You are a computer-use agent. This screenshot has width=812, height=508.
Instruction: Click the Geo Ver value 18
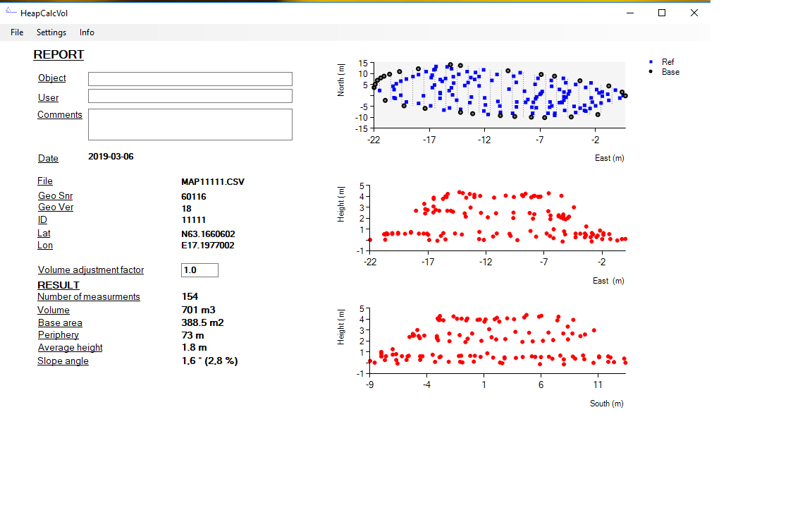pyautogui.click(x=186, y=208)
